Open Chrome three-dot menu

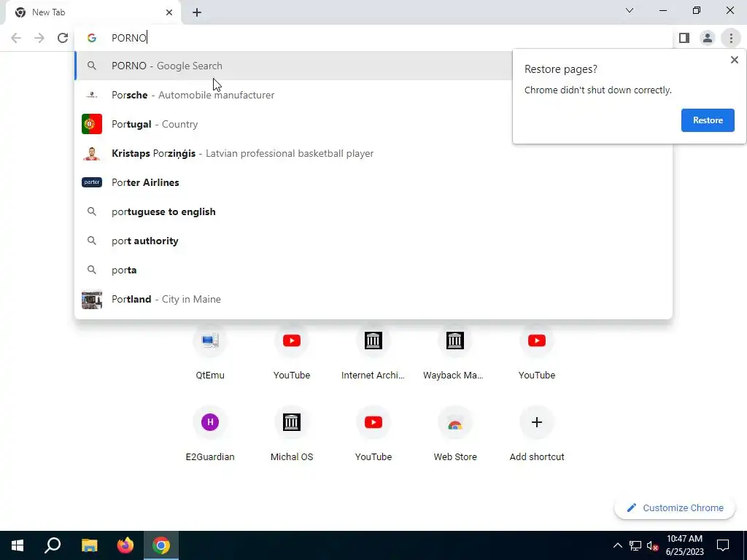pos(731,38)
